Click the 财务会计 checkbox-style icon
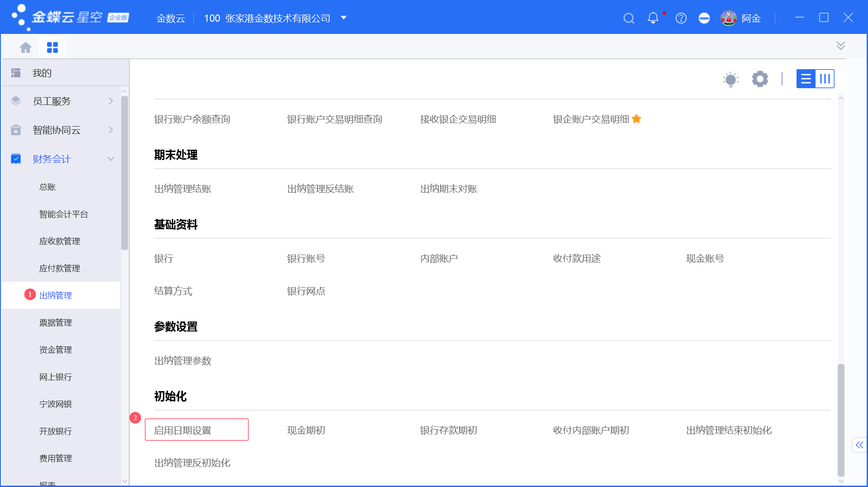Screen dimensions: 868x487 pos(16,159)
